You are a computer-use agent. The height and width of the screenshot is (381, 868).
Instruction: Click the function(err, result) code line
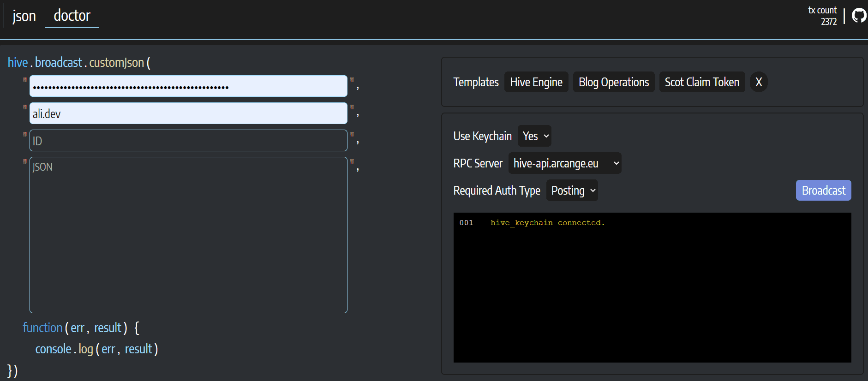(81, 328)
